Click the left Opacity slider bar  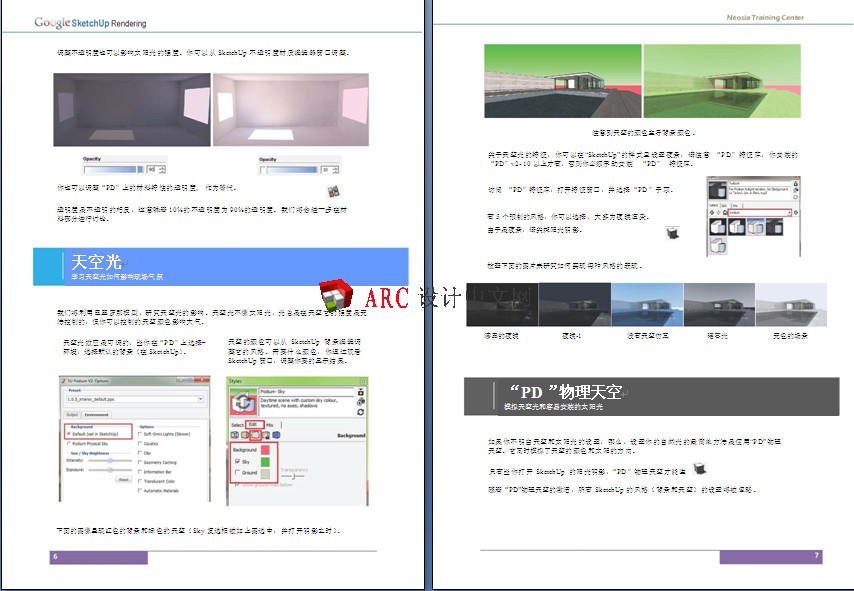pos(113,169)
